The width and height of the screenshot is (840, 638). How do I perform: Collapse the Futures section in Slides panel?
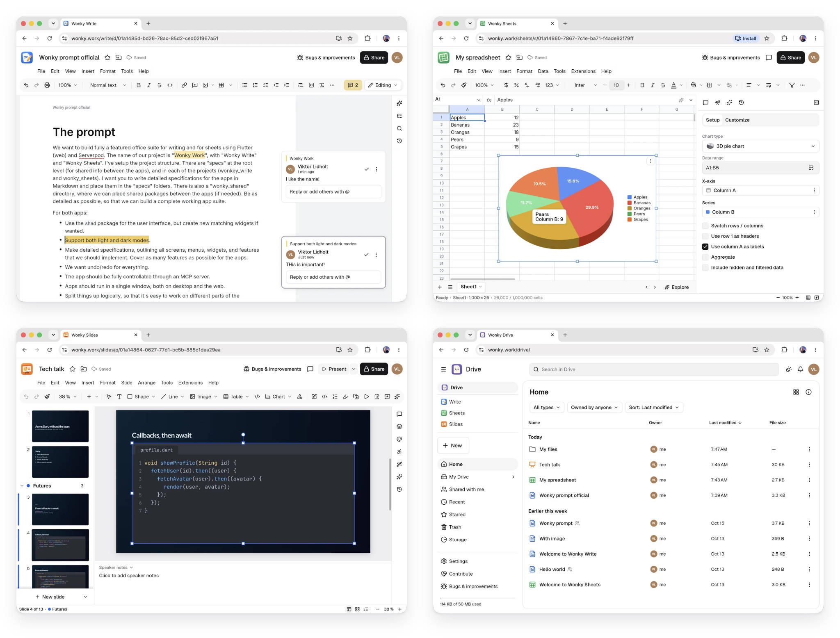pos(22,486)
